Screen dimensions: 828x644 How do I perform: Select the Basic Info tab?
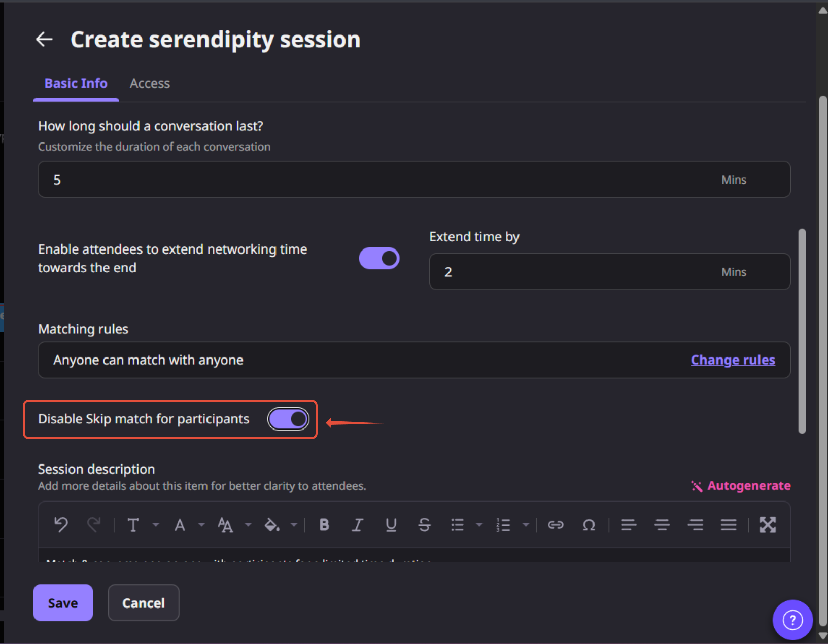(x=76, y=84)
